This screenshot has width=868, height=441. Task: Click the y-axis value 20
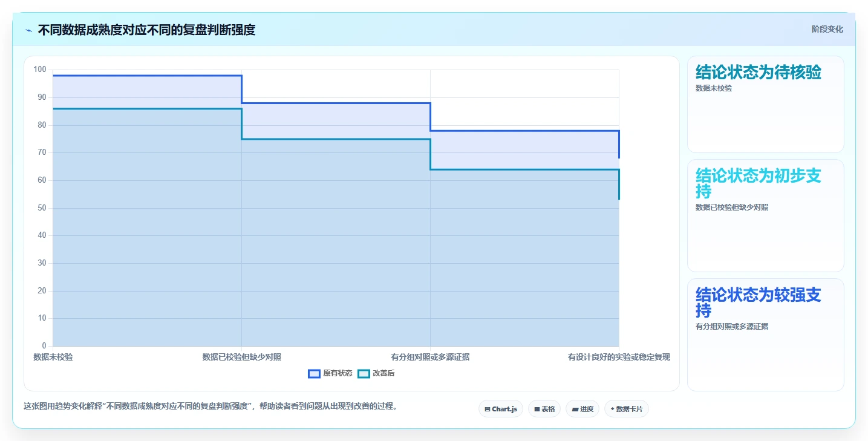[x=42, y=291]
